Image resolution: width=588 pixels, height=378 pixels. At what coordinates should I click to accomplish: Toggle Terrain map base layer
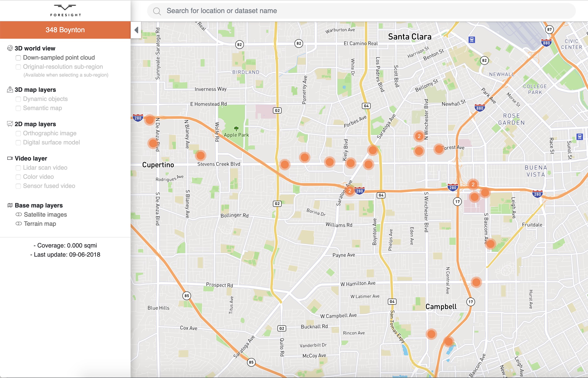[x=19, y=224]
